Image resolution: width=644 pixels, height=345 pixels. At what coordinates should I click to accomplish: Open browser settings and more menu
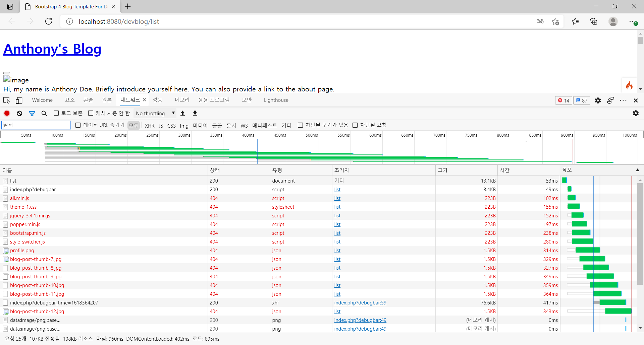tap(633, 22)
